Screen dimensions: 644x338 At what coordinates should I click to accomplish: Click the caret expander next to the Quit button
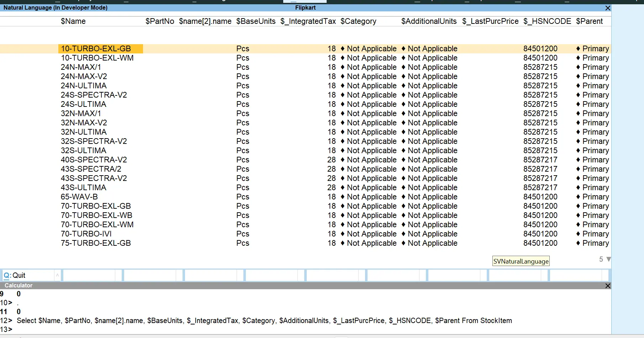(x=57, y=275)
